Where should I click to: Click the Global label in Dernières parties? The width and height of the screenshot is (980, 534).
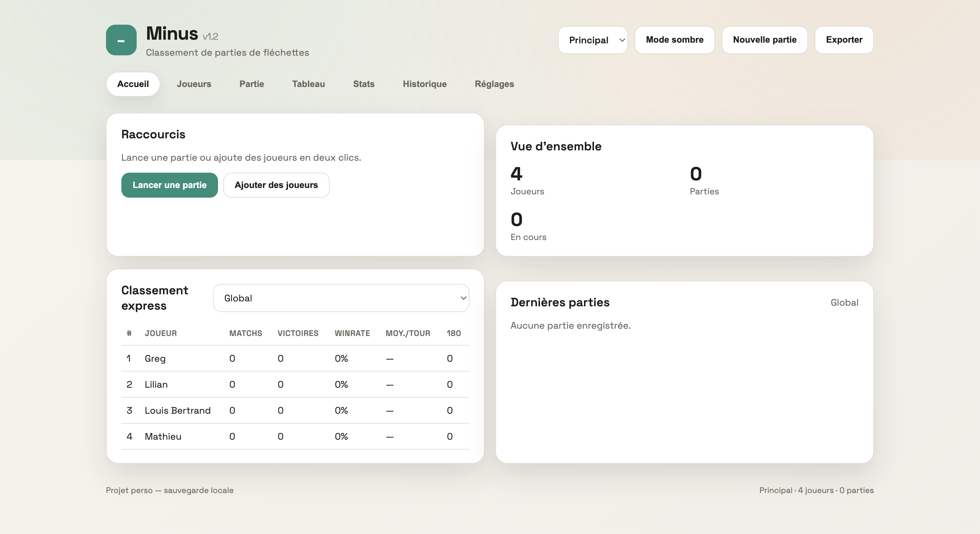click(844, 303)
